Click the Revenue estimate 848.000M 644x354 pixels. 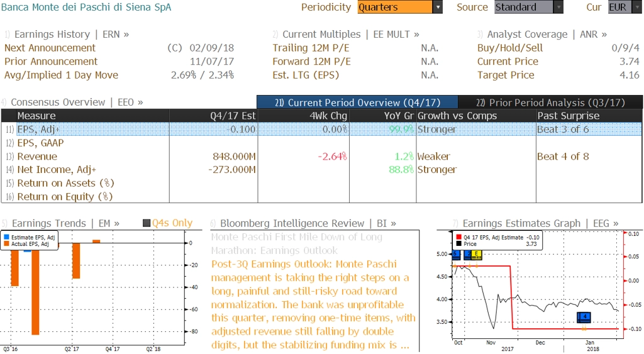(234, 156)
